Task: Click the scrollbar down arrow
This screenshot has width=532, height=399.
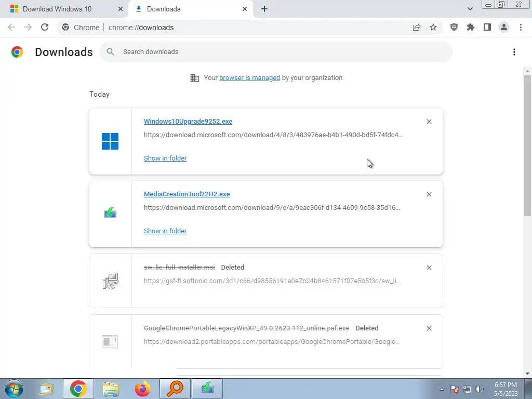Action: 527,374
